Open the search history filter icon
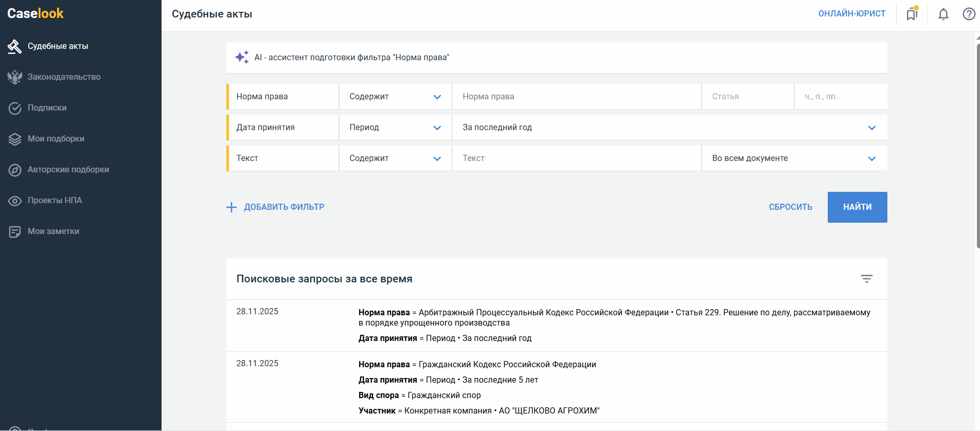 click(x=866, y=279)
